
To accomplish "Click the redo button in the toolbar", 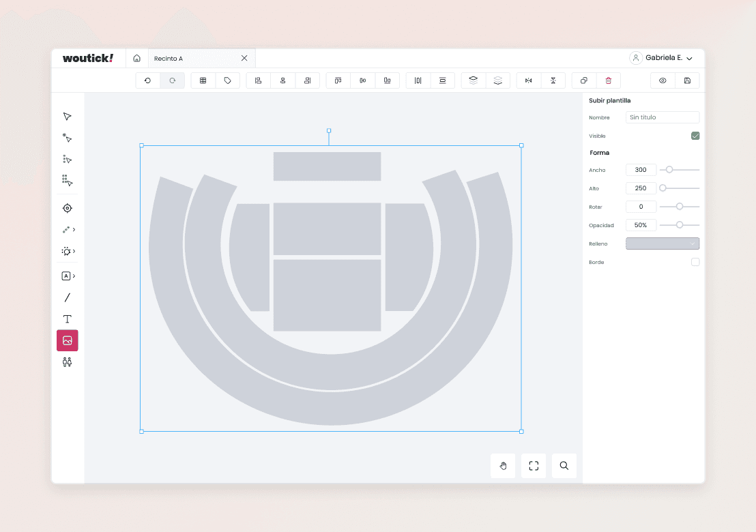I will pyautogui.click(x=172, y=80).
